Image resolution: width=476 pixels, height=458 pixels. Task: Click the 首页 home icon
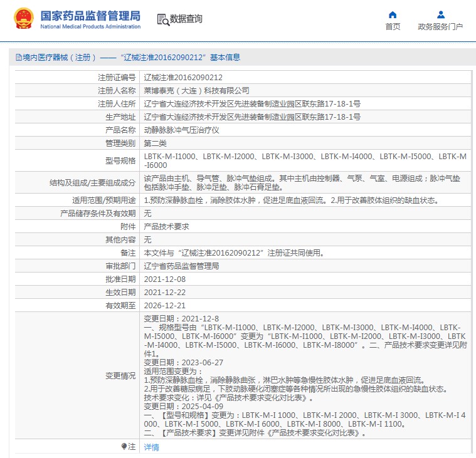click(x=393, y=14)
